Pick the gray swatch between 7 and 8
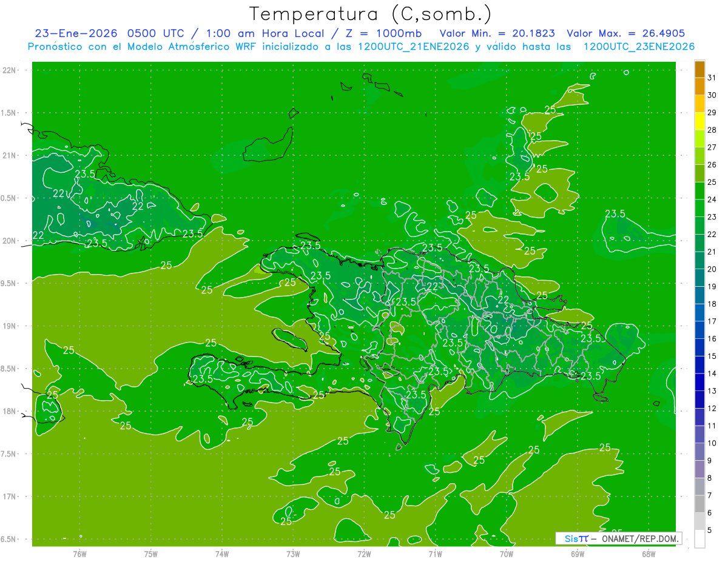This screenshot has width=728, height=562. [699, 486]
